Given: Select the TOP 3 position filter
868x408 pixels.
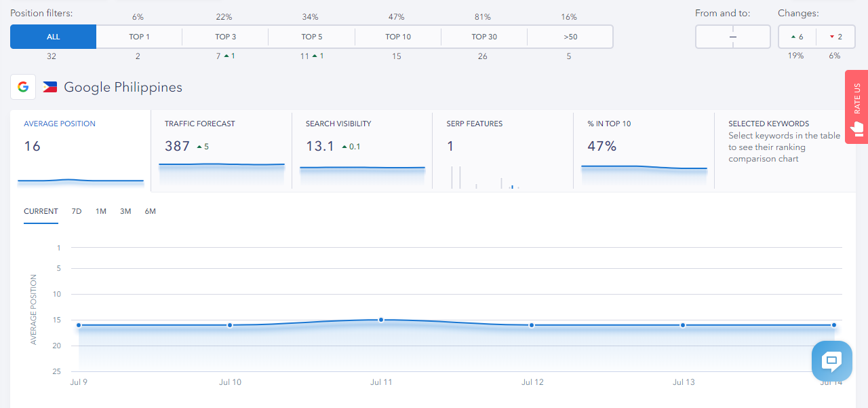Looking at the screenshot, I should (x=225, y=37).
